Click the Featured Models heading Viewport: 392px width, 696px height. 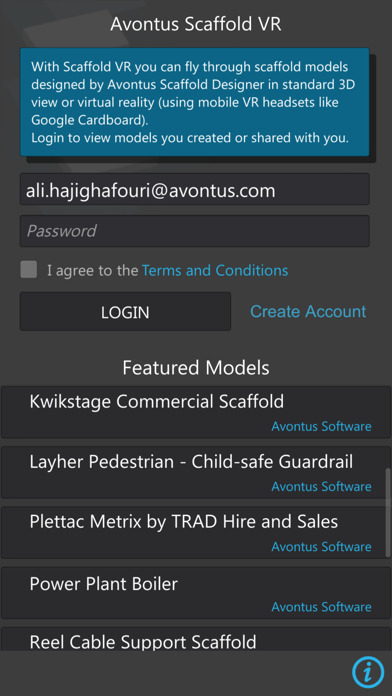pyautogui.click(x=196, y=368)
